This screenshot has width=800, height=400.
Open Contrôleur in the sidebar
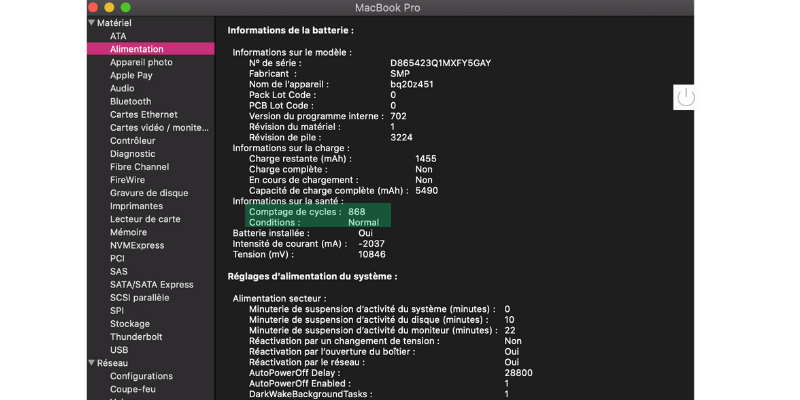[133, 141]
